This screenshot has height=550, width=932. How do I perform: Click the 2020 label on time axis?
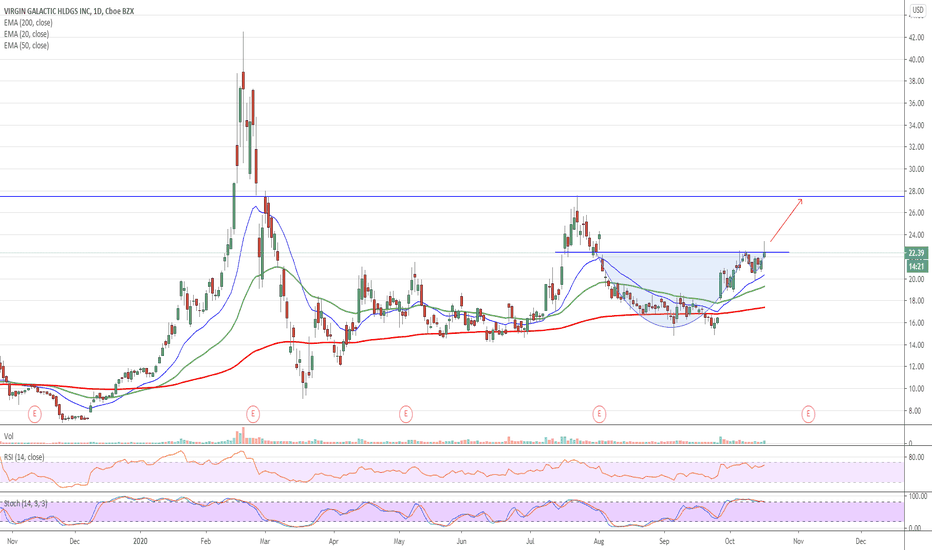(140, 541)
